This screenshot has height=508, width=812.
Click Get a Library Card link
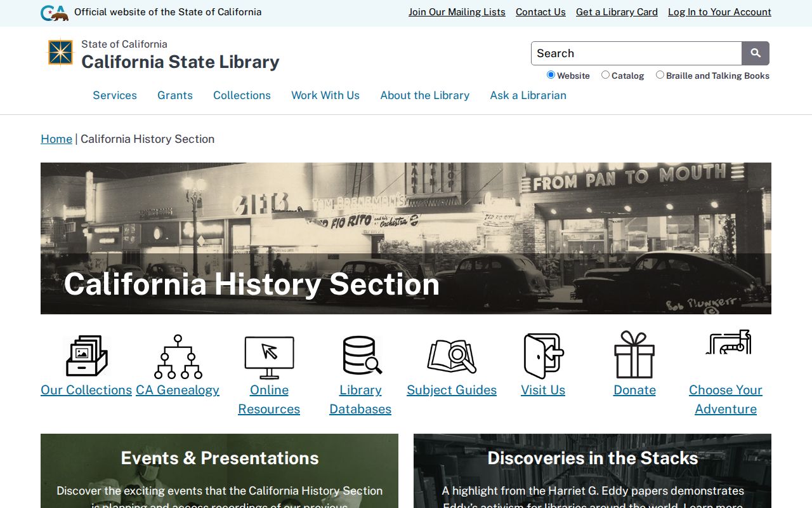coord(617,12)
